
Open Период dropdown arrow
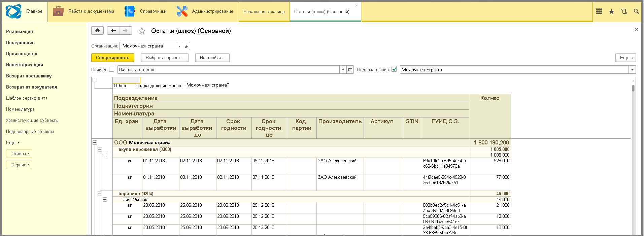click(x=343, y=70)
